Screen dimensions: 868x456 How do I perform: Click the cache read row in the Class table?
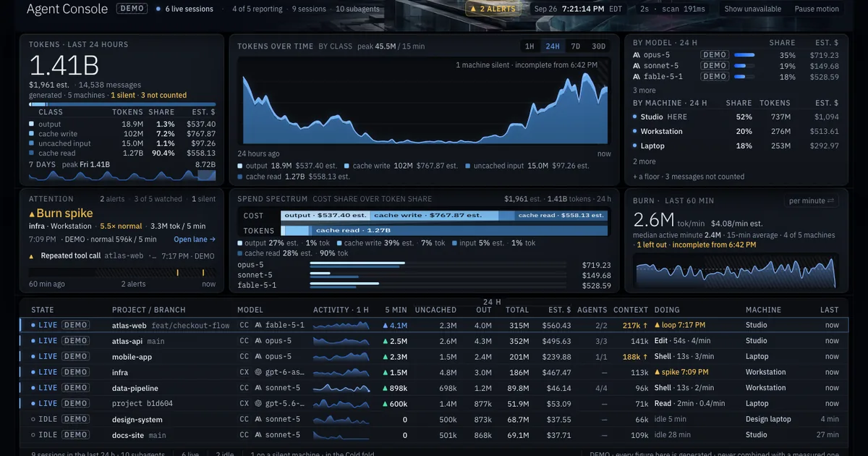(x=122, y=153)
